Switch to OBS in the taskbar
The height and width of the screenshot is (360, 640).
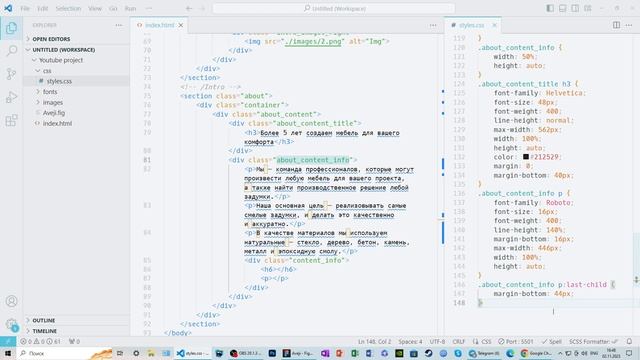246,353
